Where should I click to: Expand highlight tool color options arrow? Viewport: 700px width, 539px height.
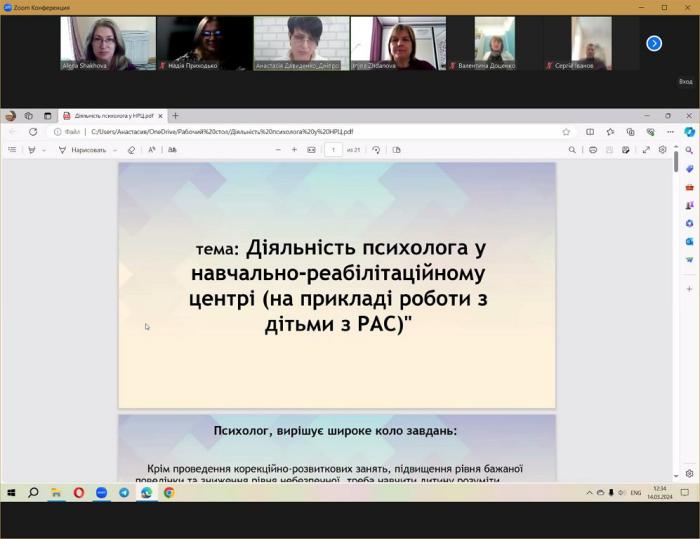coord(44,150)
